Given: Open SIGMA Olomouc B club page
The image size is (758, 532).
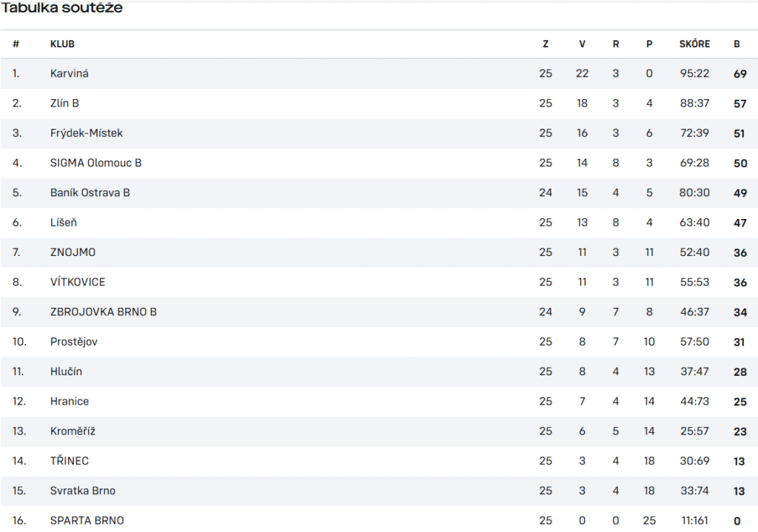Looking at the screenshot, I should 96,163.
